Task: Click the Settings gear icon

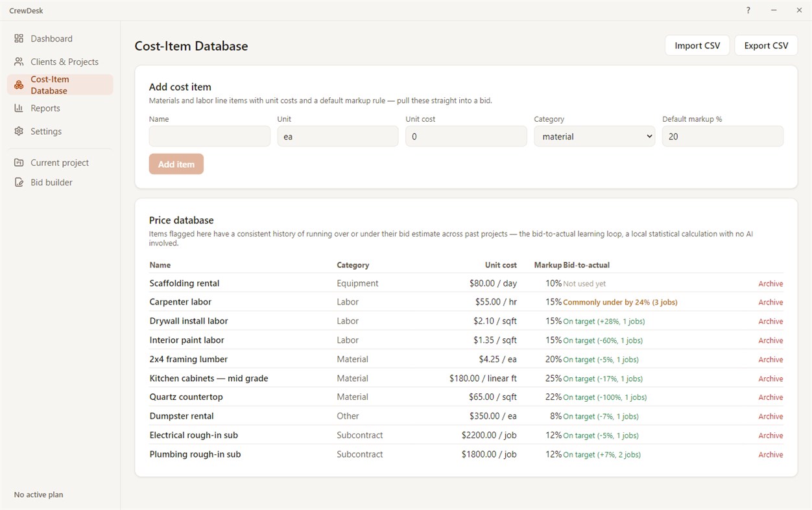Action: click(19, 132)
